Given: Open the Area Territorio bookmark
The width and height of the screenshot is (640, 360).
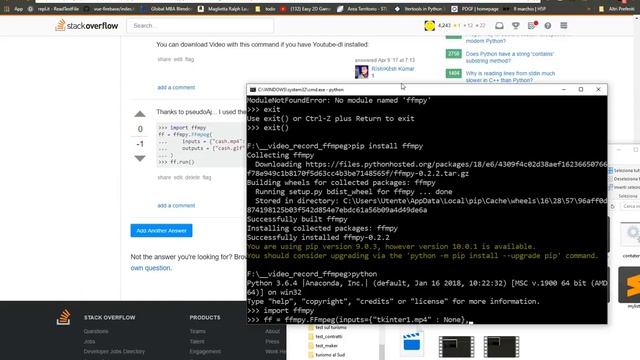Looking at the screenshot, I should [362, 9].
